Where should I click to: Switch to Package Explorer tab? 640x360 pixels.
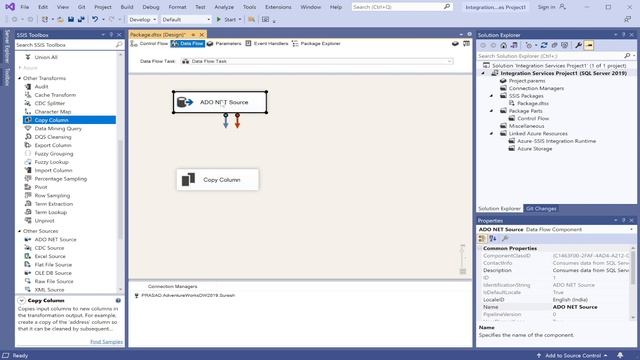pyautogui.click(x=316, y=43)
